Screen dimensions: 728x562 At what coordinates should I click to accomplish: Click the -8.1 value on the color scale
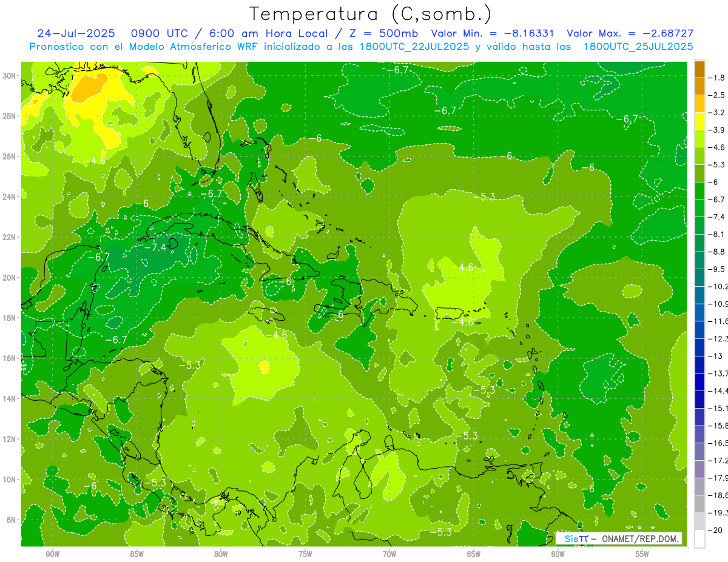tap(717, 234)
